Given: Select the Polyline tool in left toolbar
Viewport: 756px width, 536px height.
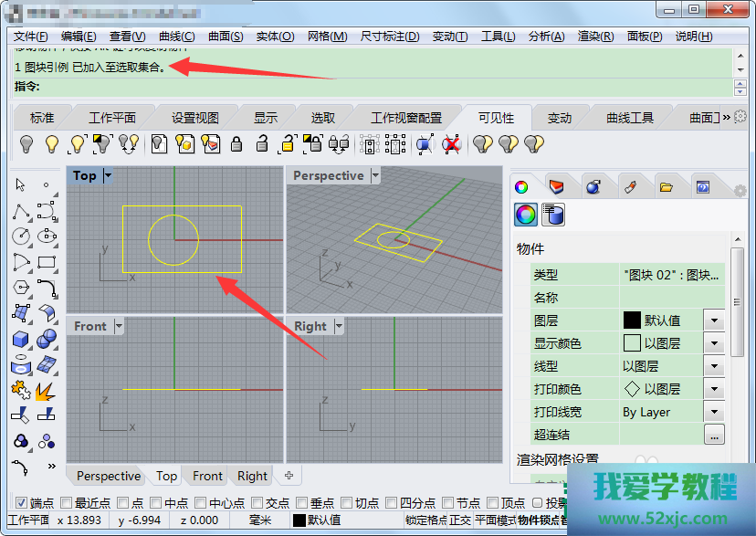Looking at the screenshot, I should tap(20, 212).
